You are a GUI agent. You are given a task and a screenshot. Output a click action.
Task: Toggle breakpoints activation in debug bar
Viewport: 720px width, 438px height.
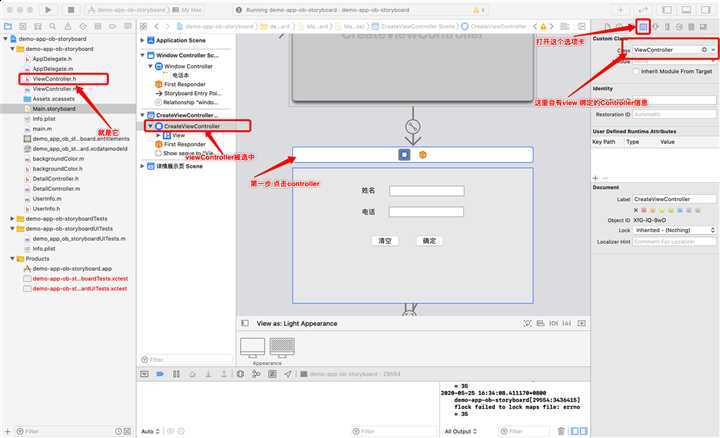pyautogui.click(x=160, y=374)
